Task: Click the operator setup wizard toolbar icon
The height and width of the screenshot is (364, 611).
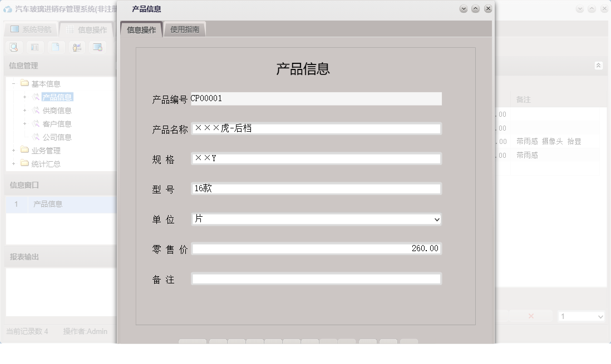Action: [x=77, y=47]
